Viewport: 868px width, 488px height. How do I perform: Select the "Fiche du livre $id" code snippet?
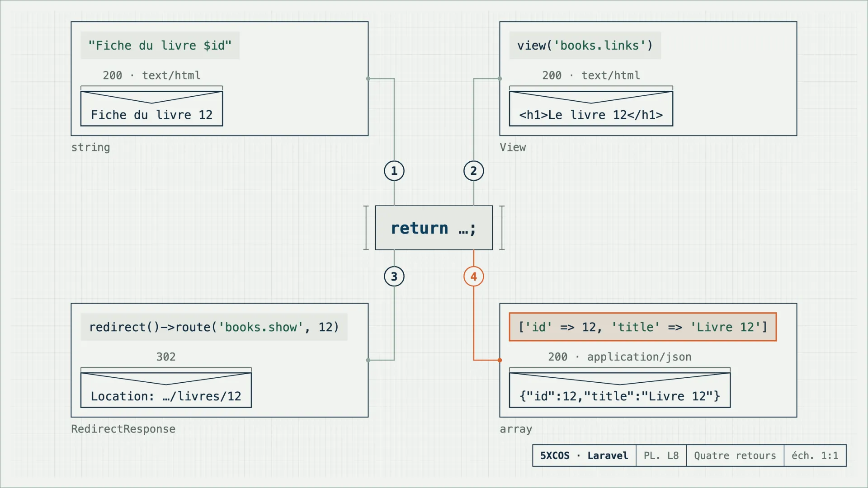tap(160, 45)
